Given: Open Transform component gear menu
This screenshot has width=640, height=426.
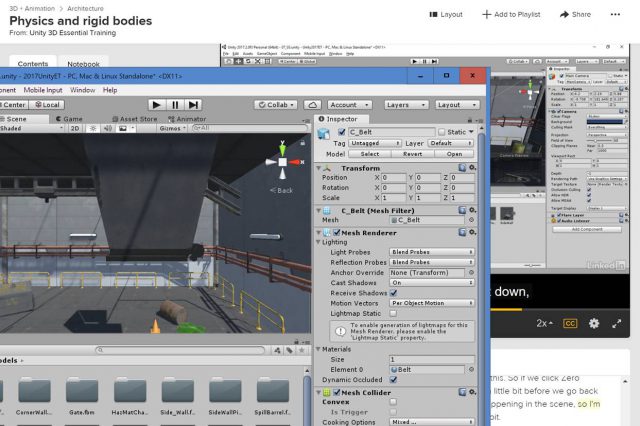Looking at the screenshot, I should pyautogui.click(x=472, y=168).
